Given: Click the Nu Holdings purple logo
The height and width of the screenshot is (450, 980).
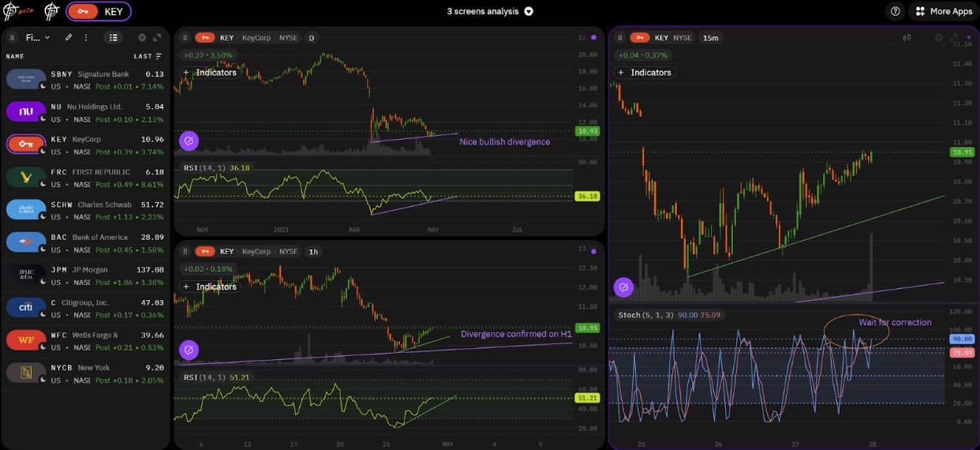Looking at the screenshot, I should click(26, 112).
